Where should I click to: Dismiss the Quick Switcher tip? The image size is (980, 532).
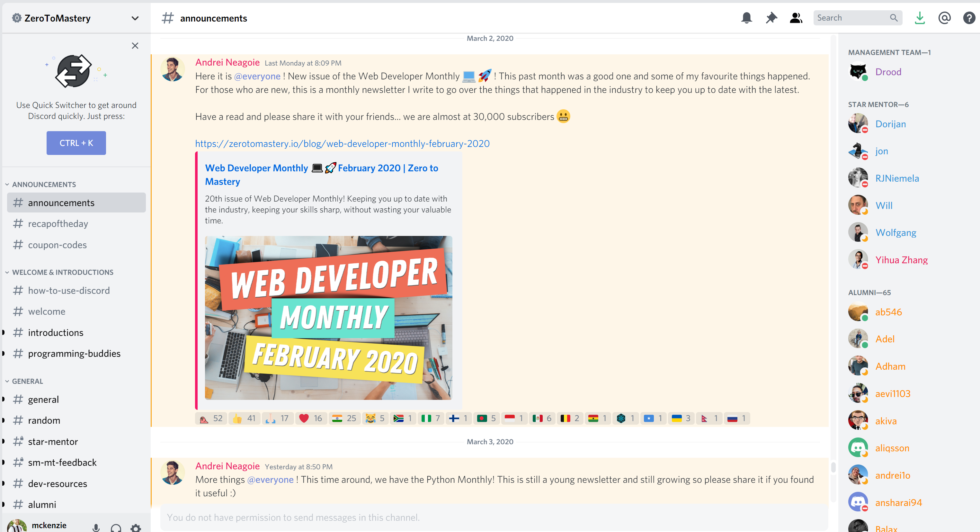(x=135, y=46)
